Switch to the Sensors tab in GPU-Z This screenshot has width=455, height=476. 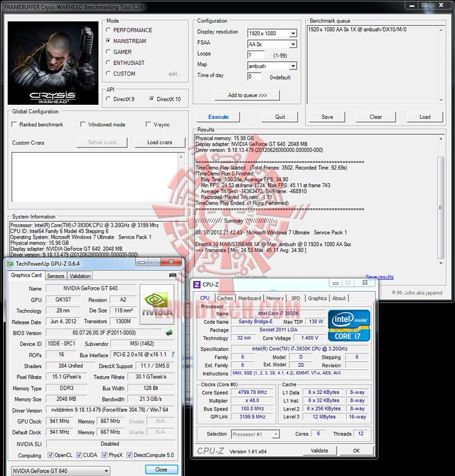click(56, 276)
